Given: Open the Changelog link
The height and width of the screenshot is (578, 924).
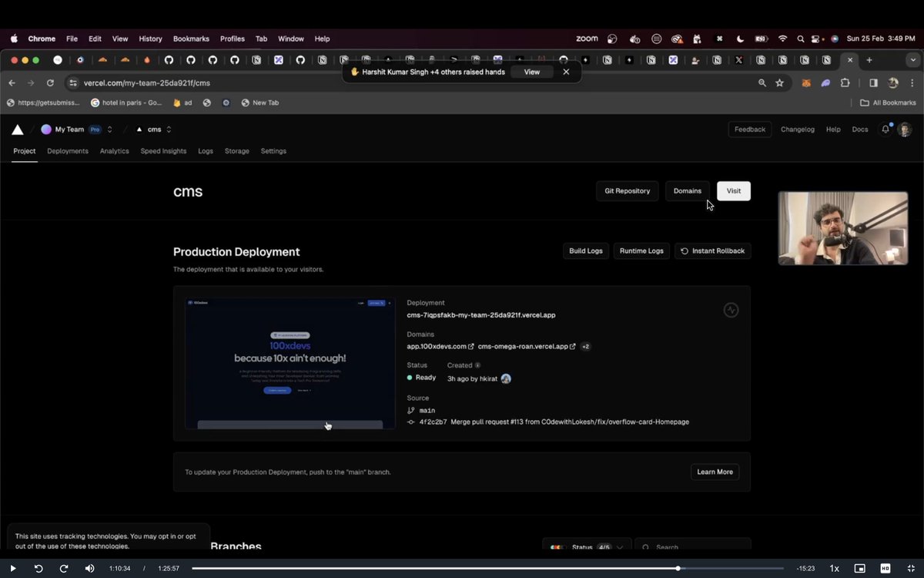Looking at the screenshot, I should [798, 129].
